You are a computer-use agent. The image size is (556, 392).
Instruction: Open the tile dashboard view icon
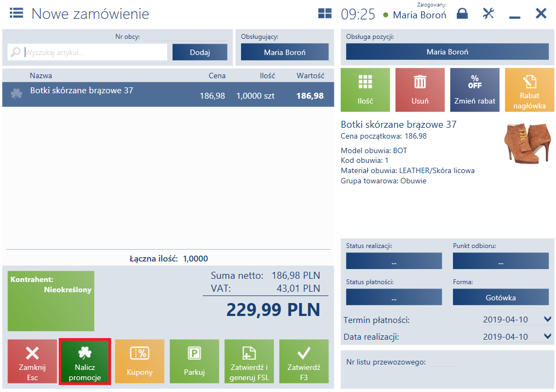click(325, 14)
